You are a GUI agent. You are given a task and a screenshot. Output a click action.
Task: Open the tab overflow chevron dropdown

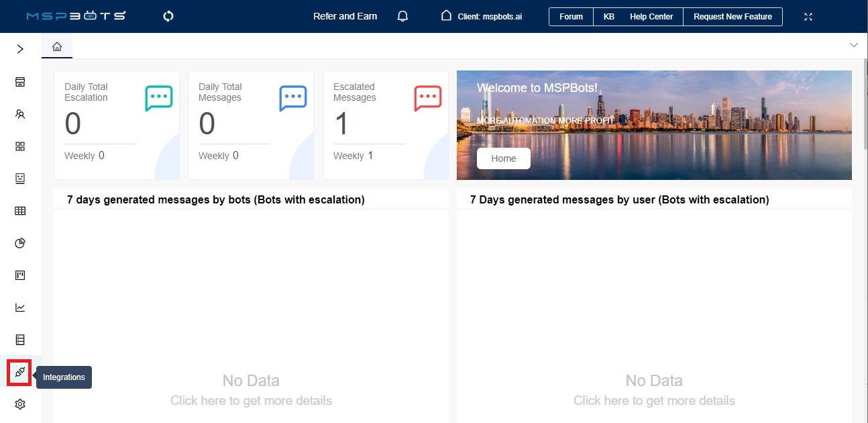tap(853, 45)
